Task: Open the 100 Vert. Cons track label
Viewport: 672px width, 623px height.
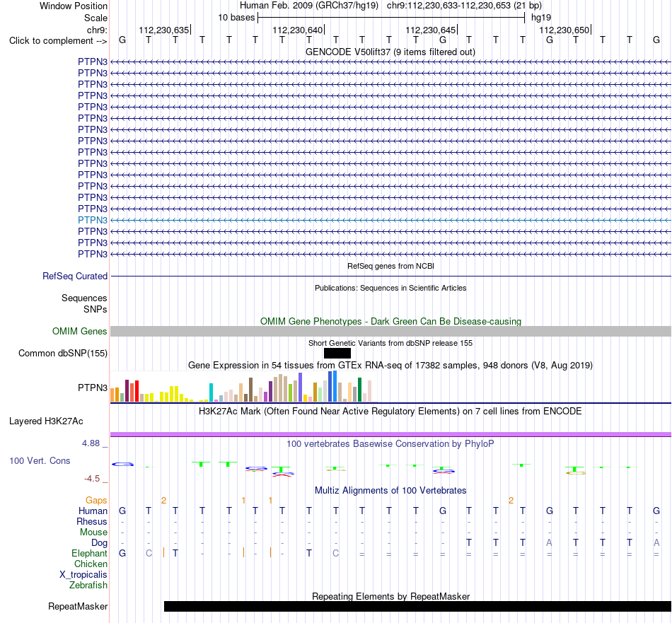Action: pos(40,461)
